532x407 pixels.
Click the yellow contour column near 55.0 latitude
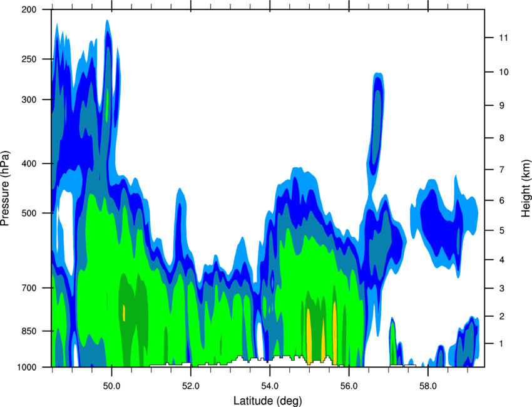pyautogui.click(x=309, y=336)
